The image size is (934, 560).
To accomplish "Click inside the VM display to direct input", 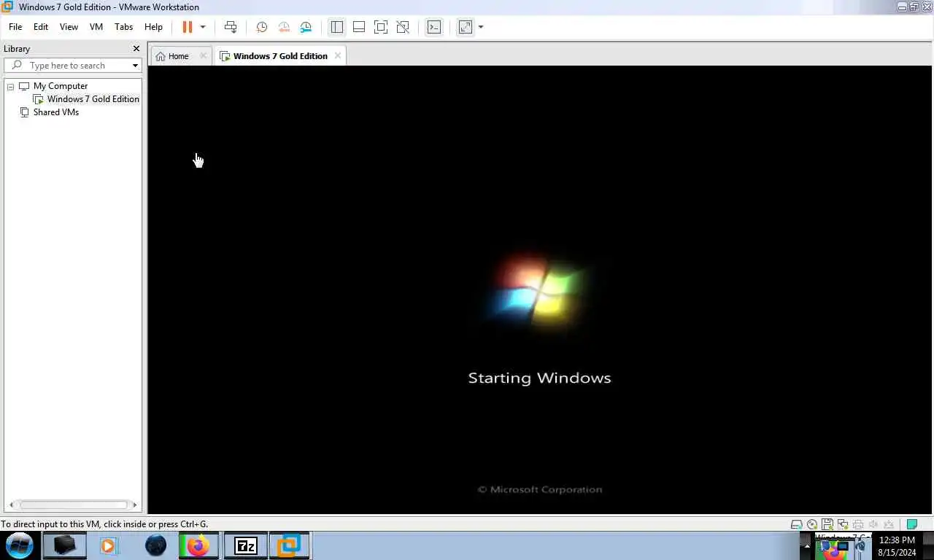I will click(539, 289).
